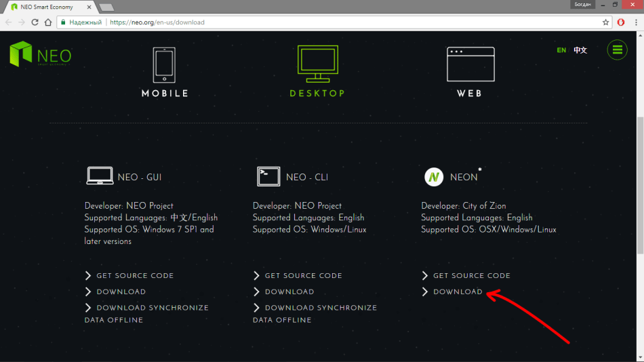Reload the page
Screen dimensions: 644x362
point(35,22)
